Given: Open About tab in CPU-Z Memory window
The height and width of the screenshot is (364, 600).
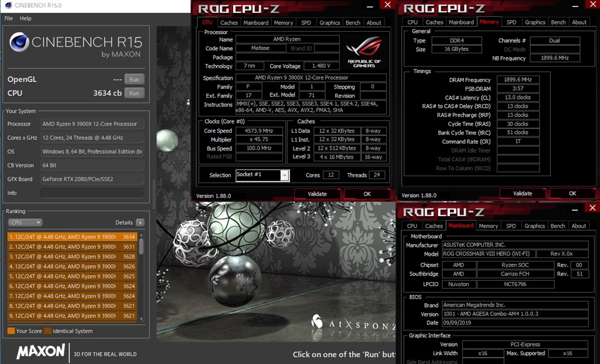Looking at the screenshot, I should pos(579,22).
